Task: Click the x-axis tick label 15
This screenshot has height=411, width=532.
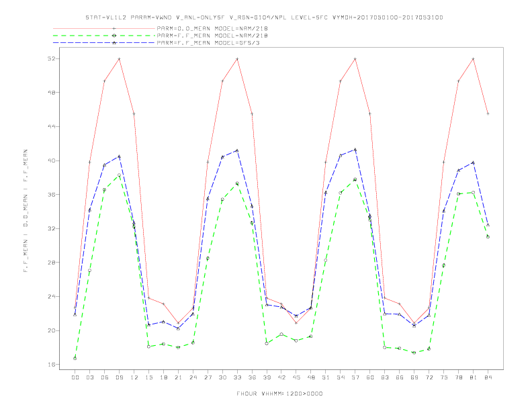Action: pos(148,377)
